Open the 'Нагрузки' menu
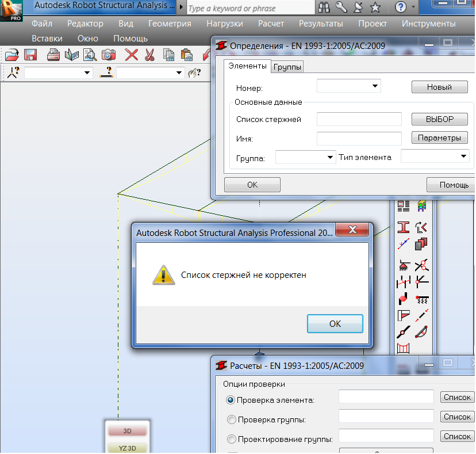This screenshot has height=454, width=476. 225,24
